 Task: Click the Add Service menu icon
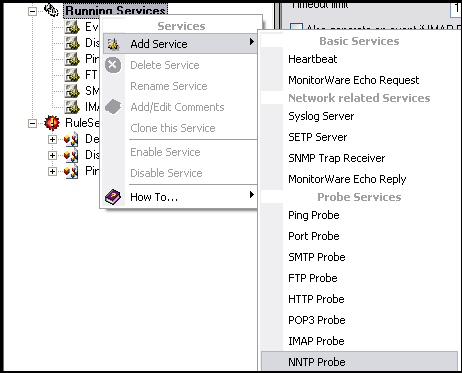click(113, 44)
